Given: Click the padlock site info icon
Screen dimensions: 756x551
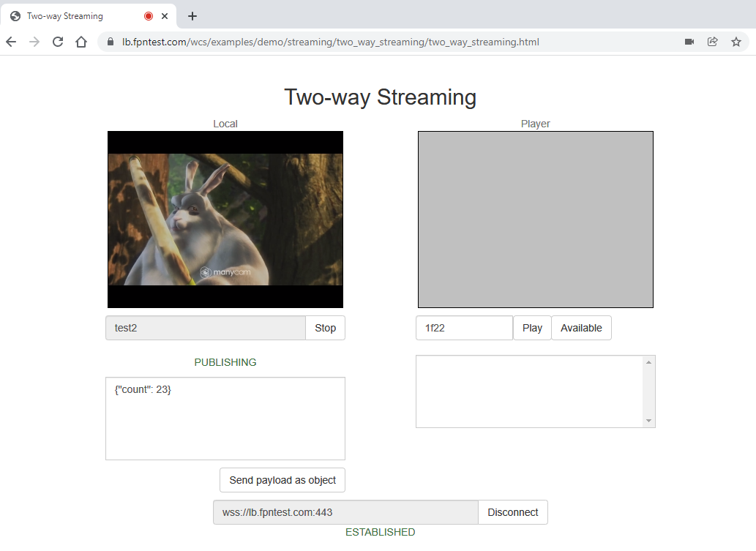Looking at the screenshot, I should click(111, 42).
